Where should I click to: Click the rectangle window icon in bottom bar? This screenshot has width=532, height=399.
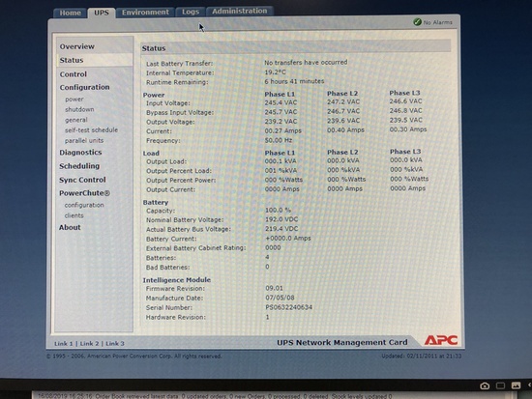pyautogui.click(x=500, y=385)
